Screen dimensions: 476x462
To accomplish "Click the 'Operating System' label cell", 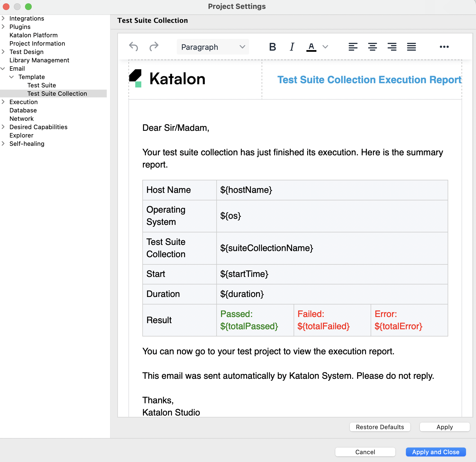I will coord(180,216).
